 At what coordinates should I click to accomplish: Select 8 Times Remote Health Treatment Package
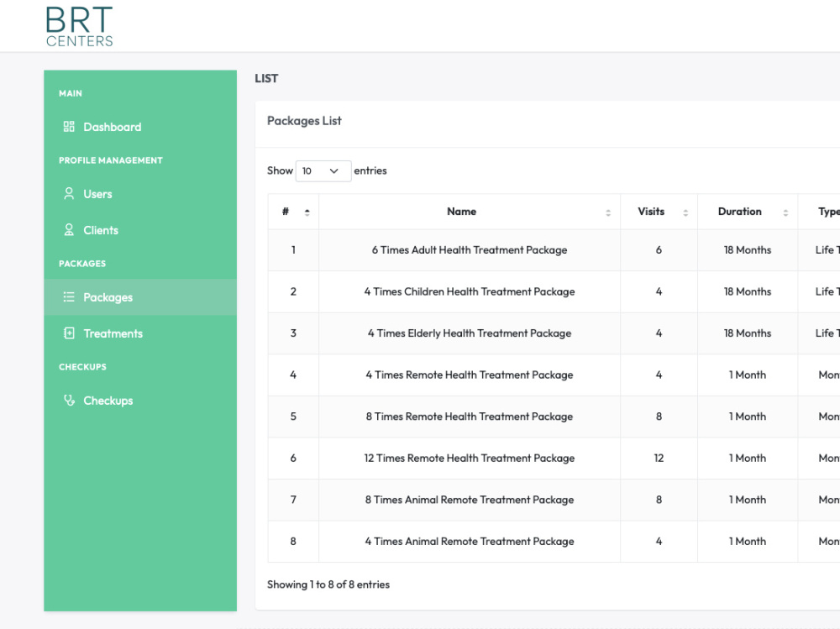point(470,417)
